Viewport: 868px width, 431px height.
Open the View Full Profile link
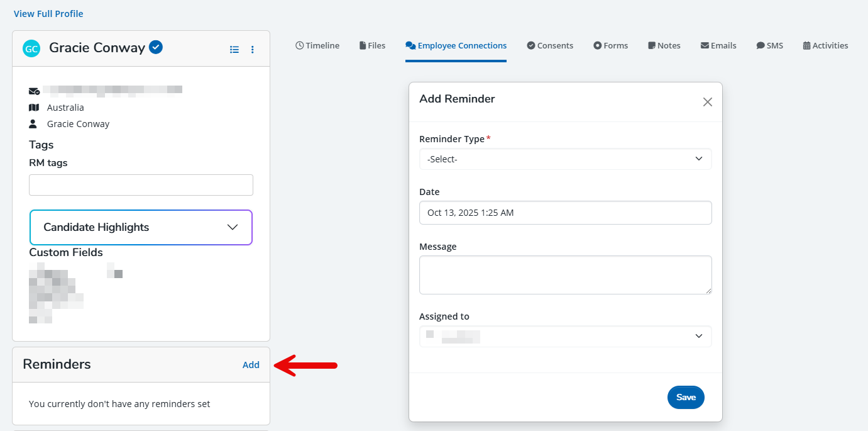[48, 14]
